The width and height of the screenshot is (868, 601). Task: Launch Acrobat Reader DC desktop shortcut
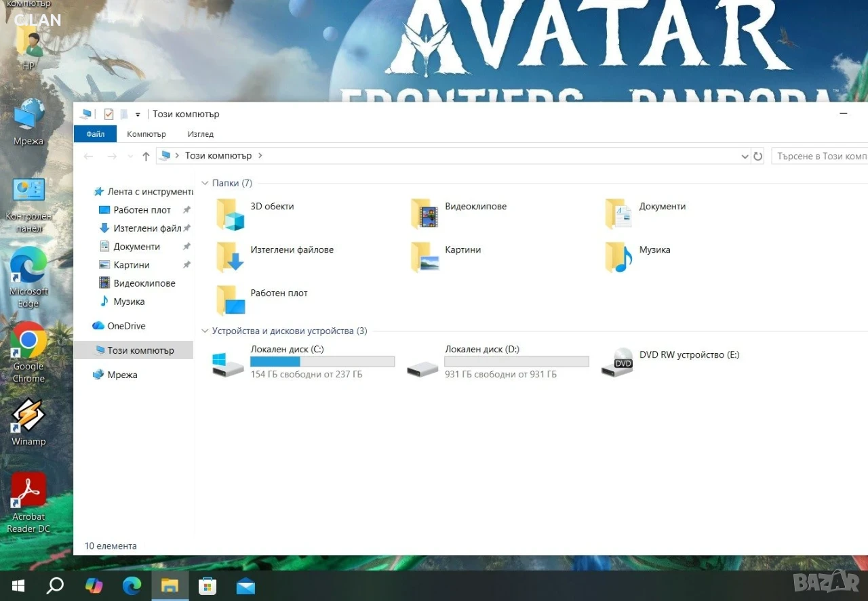point(28,503)
